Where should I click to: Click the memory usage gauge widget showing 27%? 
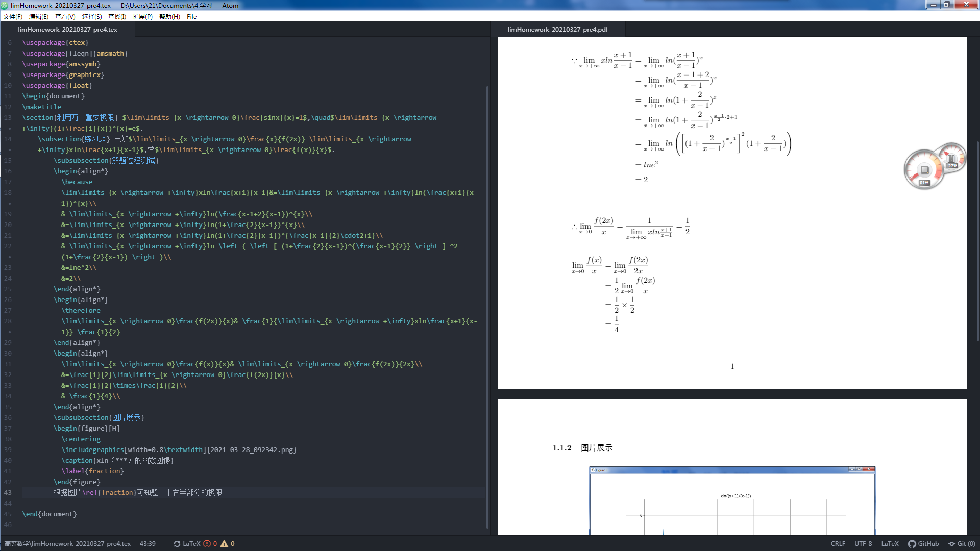point(952,158)
